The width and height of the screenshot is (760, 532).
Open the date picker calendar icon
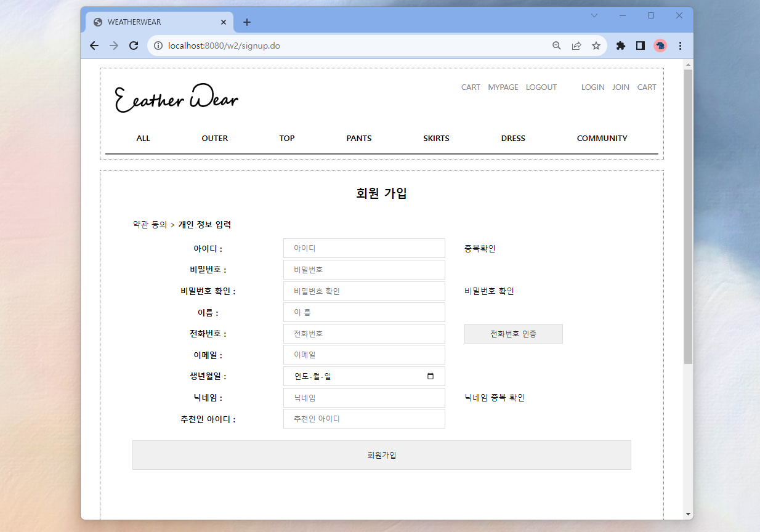pos(431,376)
